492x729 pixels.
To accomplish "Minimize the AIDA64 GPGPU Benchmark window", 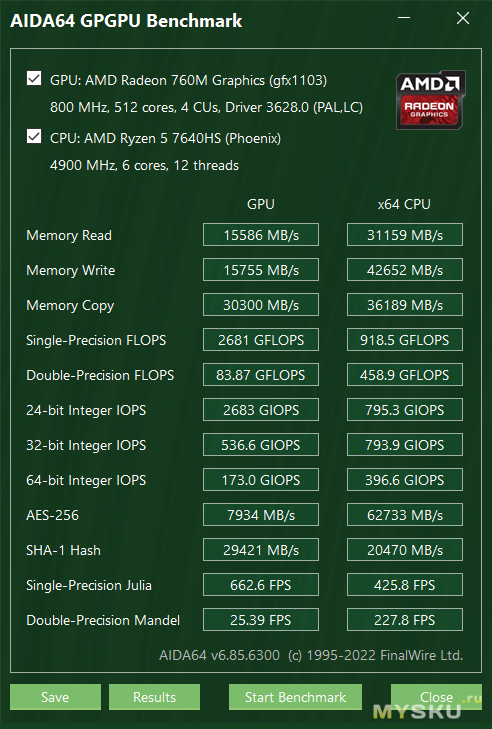I will 404,18.
